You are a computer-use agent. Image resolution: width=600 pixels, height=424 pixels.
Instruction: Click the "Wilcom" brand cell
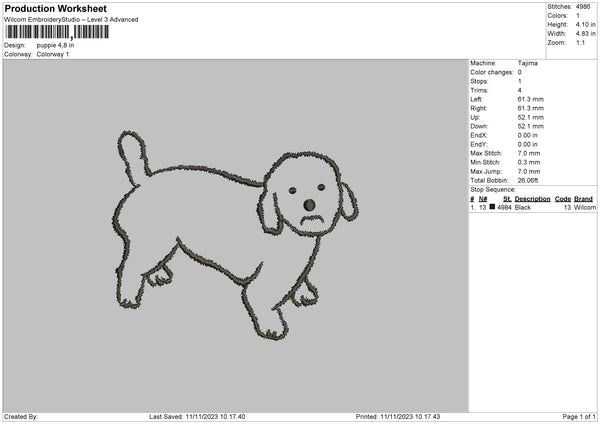[585, 207]
